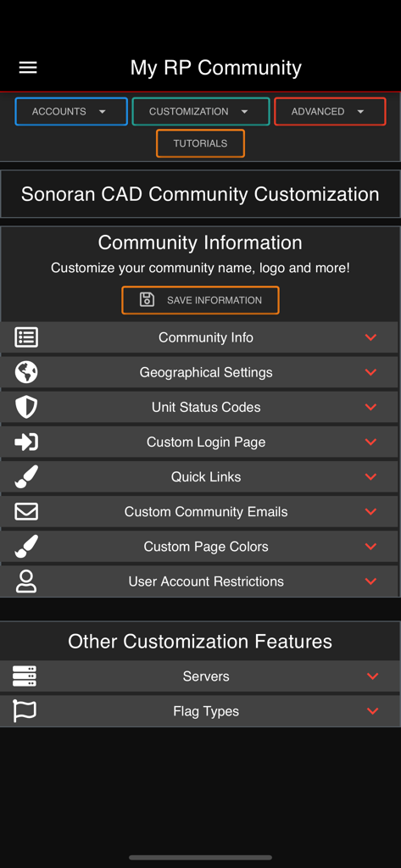Select the Custom Login Page row label

coord(206,442)
